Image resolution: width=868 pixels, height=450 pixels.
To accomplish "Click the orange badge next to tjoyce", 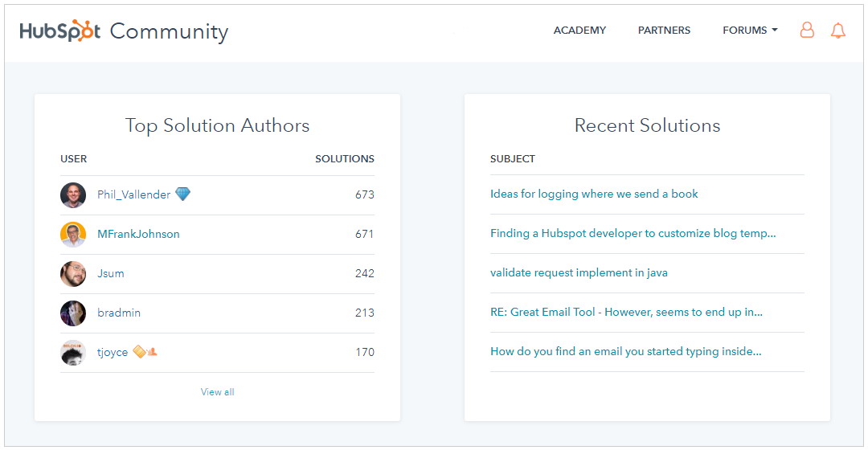I will [145, 351].
